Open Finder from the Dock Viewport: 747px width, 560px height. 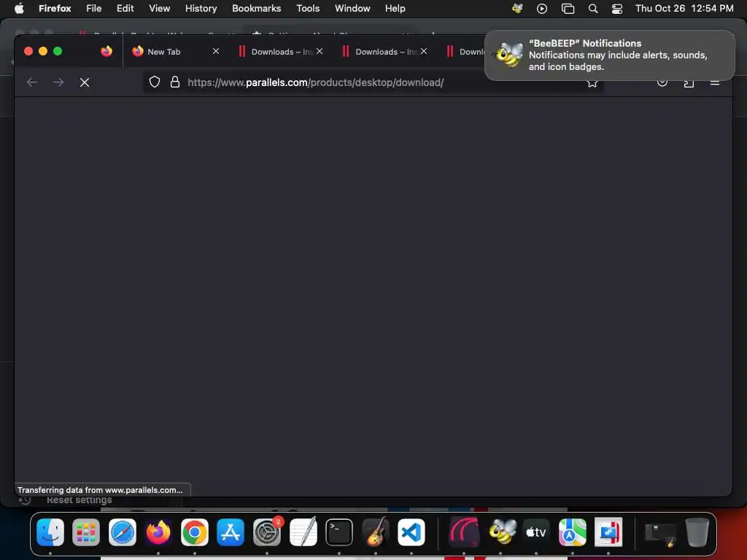pos(50,532)
